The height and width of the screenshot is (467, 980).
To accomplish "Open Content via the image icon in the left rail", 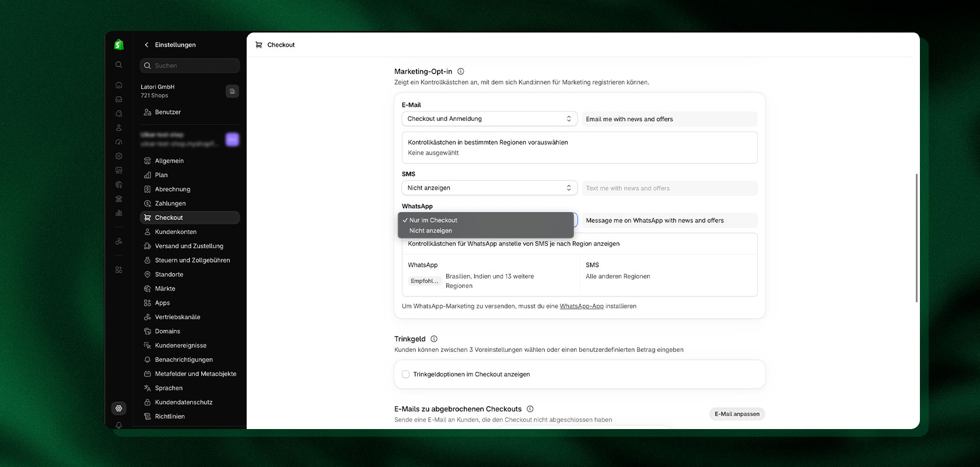I will 119,170.
